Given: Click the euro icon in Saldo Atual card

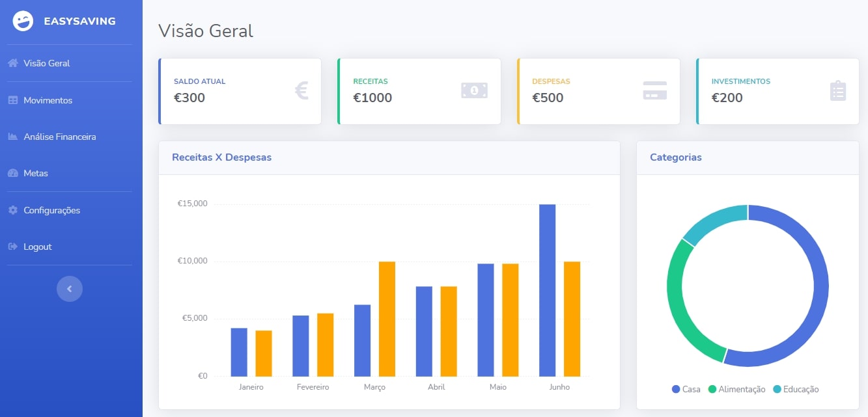Looking at the screenshot, I should tap(301, 90).
